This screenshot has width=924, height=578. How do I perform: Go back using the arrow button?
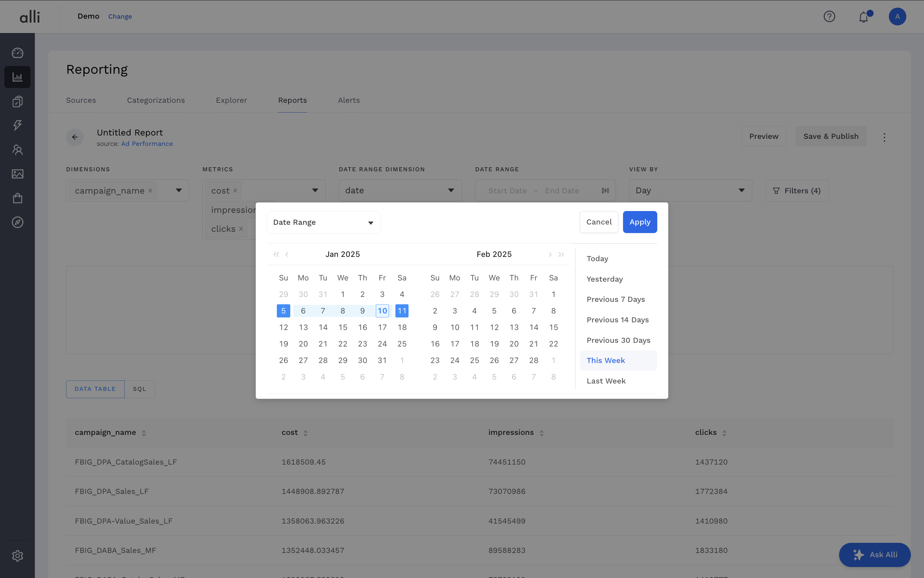coord(75,137)
